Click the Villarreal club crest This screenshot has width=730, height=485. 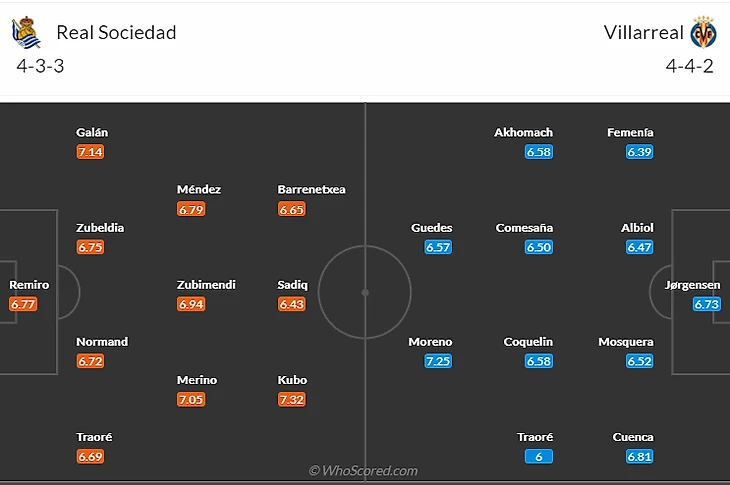point(703,33)
